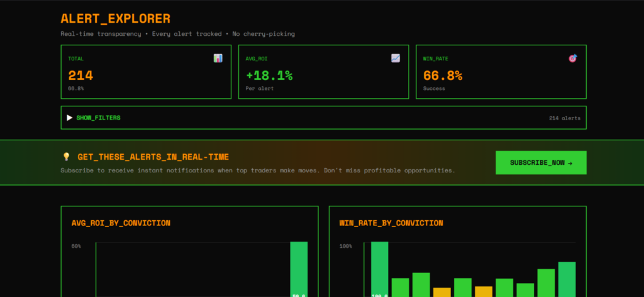644x297 pixels.
Task: Click the WIN_RATE_BY_CONVICTION chart title
Action: tap(391, 223)
